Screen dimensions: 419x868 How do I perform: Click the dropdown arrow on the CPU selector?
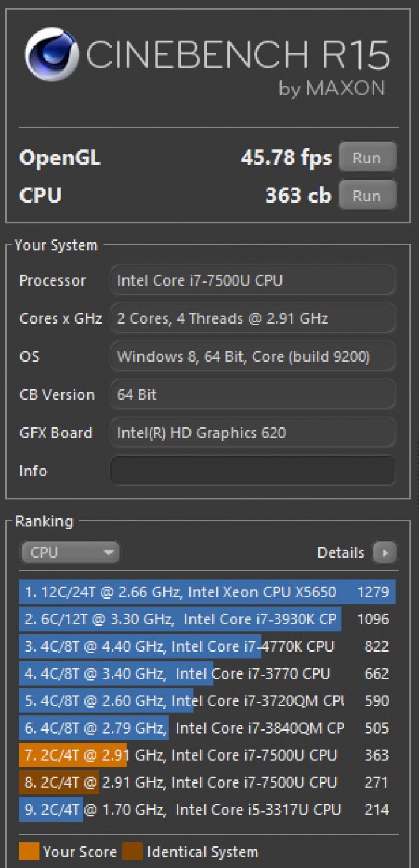pyautogui.click(x=109, y=552)
